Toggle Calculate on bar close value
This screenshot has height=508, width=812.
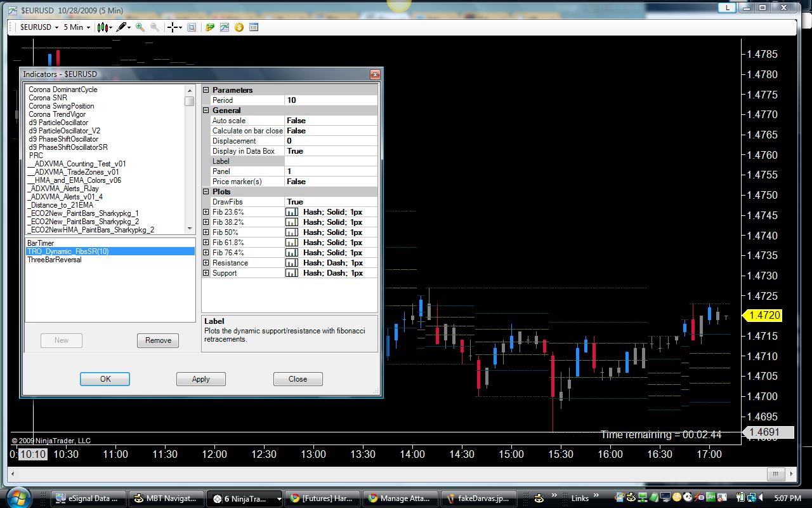[331, 131]
